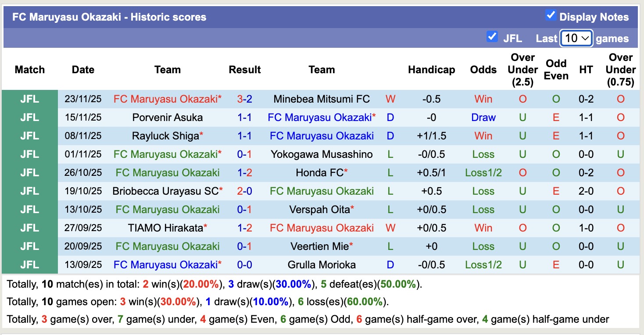Click the JFL badge on the 15/11/25 row
The height and width of the screenshot is (335, 644).
29,118
